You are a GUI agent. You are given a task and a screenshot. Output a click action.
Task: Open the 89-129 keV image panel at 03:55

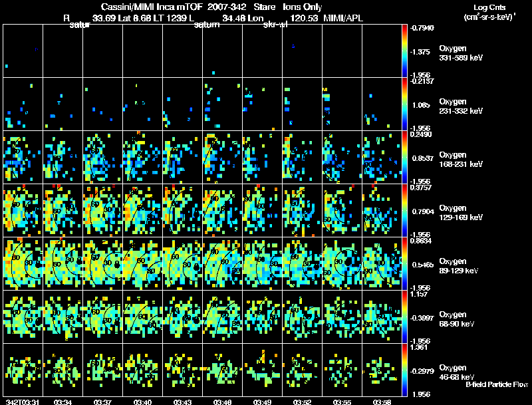(342, 263)
